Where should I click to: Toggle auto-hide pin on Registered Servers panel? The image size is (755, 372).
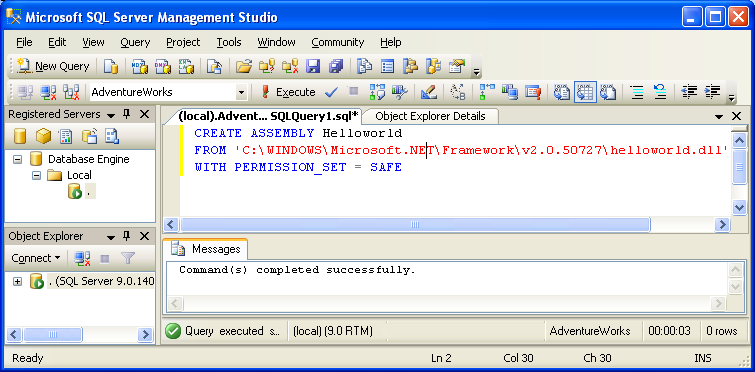(127, 115)
